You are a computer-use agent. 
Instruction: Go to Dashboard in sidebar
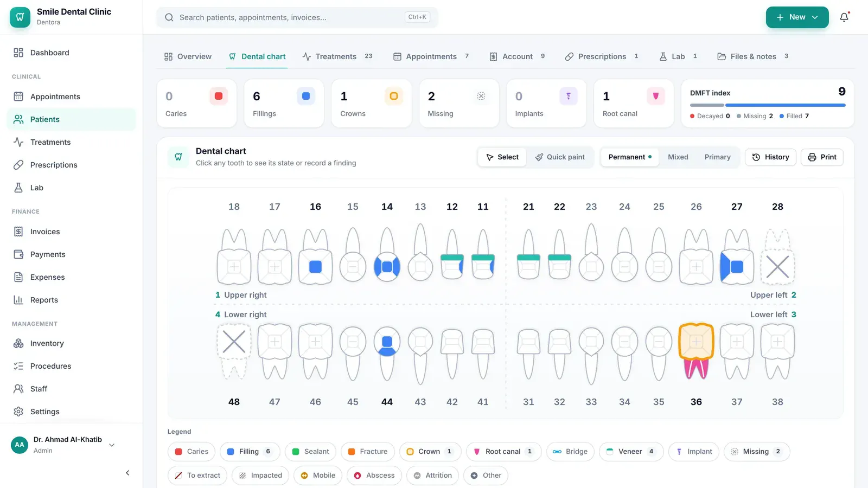(71, 53)
